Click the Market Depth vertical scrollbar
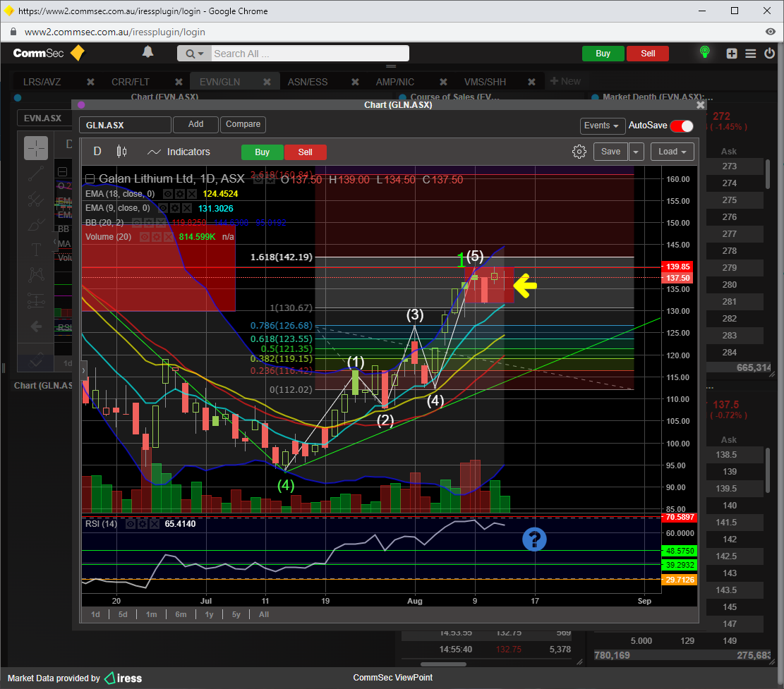The image size is (784, 689). click(x=768, y=174)
